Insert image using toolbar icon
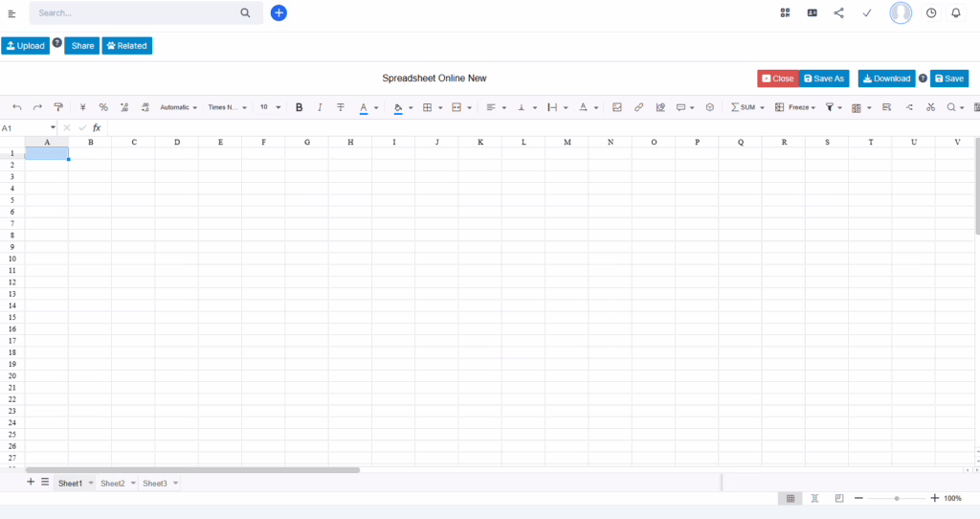 617,107
